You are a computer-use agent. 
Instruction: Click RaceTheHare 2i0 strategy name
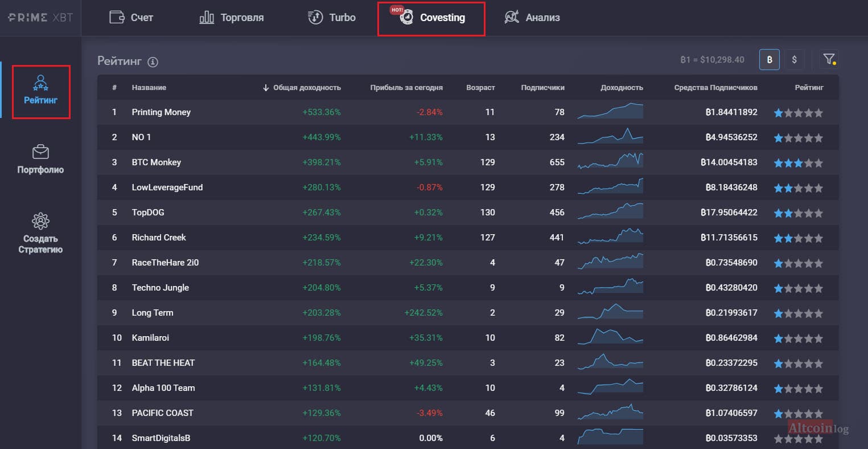[165, 263]
